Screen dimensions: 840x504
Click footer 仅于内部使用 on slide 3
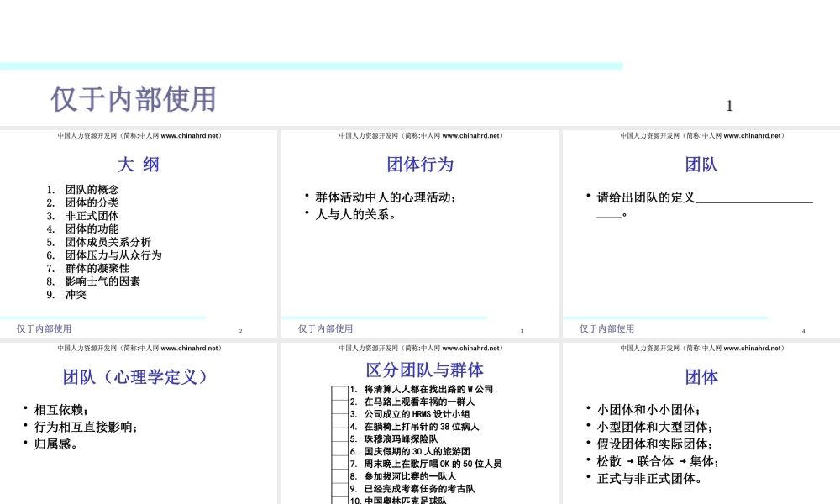[325, 328]
